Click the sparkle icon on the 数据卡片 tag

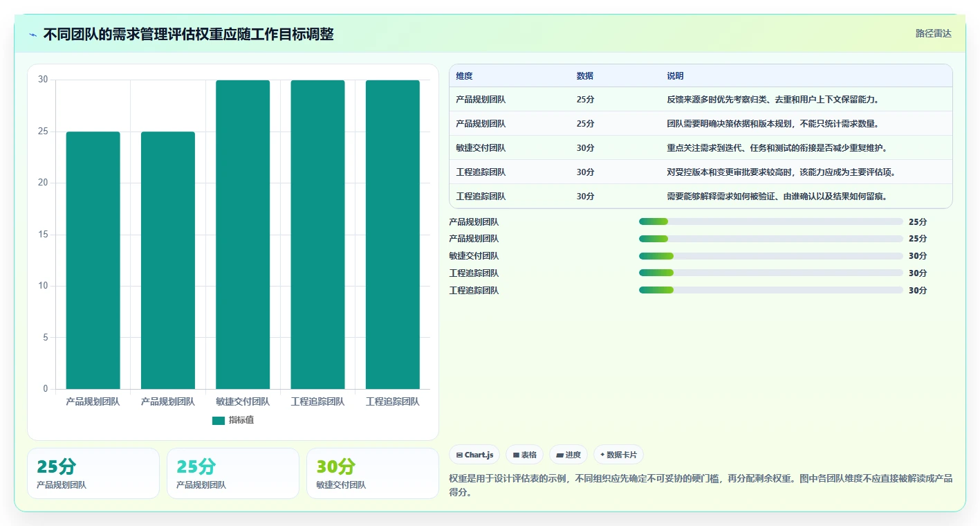(x=602, y=455)
